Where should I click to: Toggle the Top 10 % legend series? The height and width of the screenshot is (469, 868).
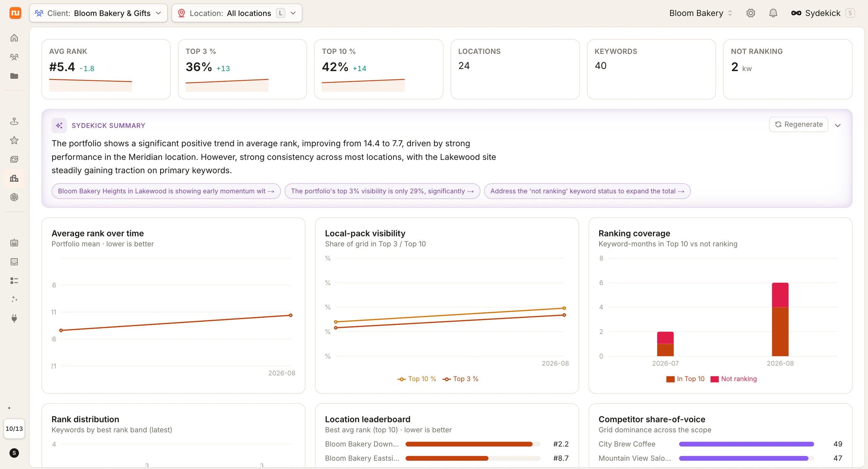point(417,379)
